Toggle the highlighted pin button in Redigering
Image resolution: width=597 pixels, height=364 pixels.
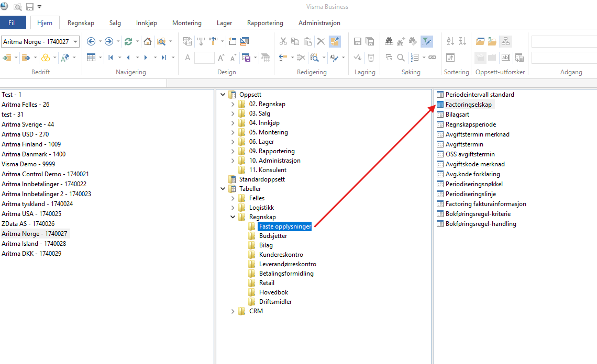pyautogui.click(x=335, y=41)
